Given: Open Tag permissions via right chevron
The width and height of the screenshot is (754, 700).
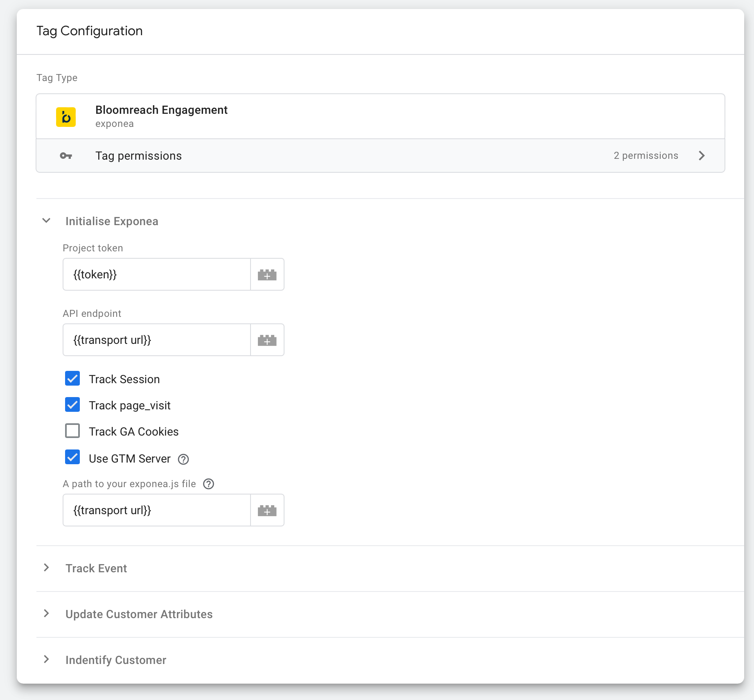Looking at the screenshot, I should (x=702, y=156).
